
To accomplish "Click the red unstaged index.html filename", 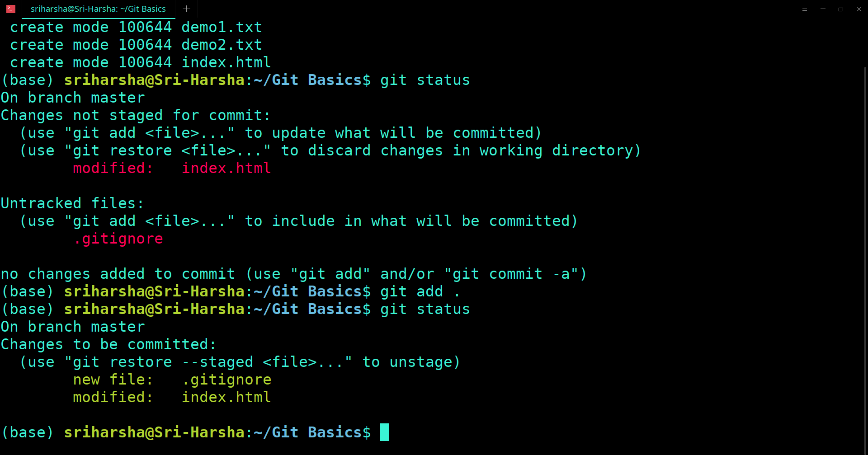I will (226, 168).
